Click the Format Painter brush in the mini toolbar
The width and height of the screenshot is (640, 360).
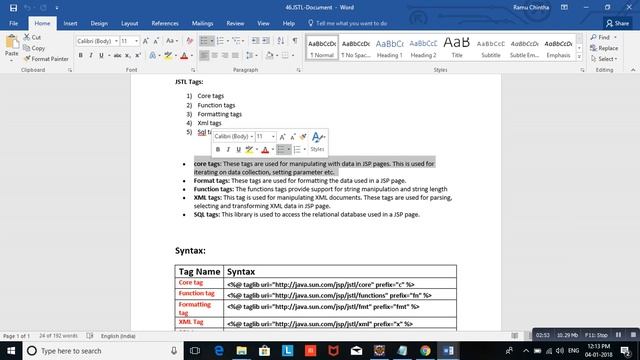pos(303,136)
